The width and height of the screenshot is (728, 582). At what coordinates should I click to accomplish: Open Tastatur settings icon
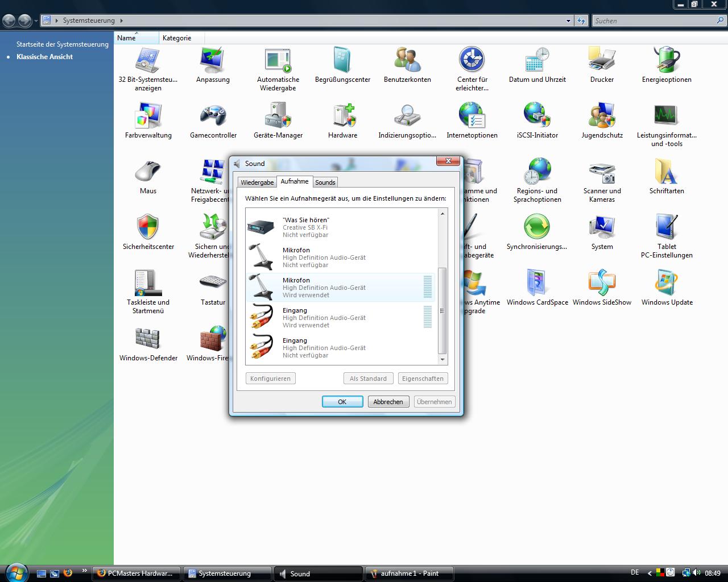pyautogui.click(x=213, y=288)
